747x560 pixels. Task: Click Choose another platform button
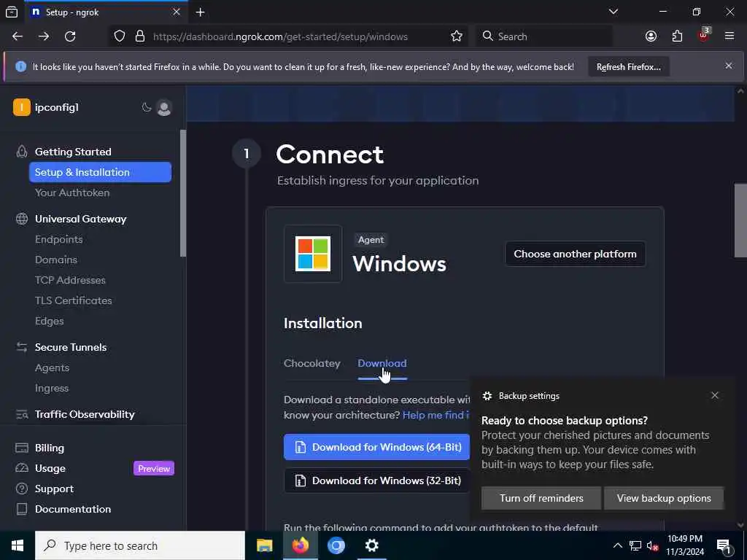click(575, 254)
